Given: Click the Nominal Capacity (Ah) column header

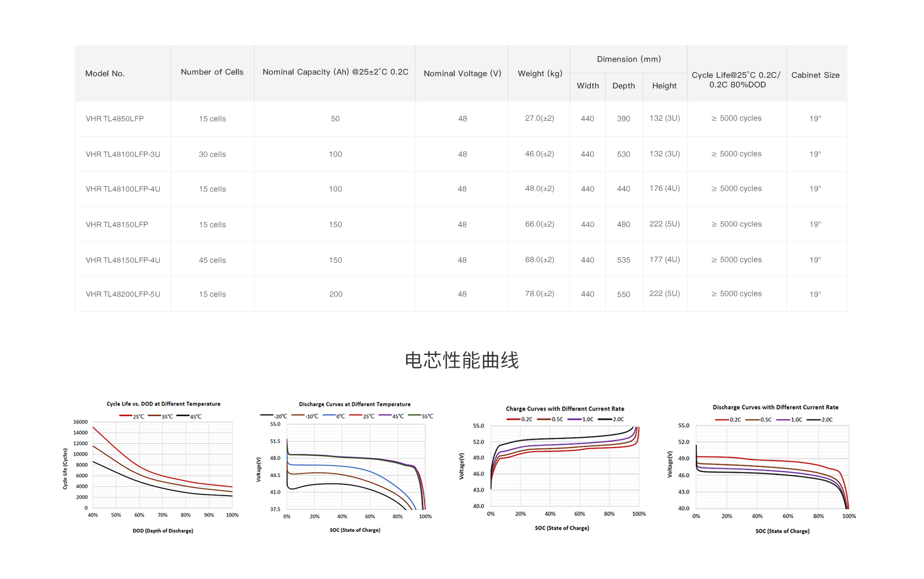Looking at the screenshot, I should pos(335,72).
